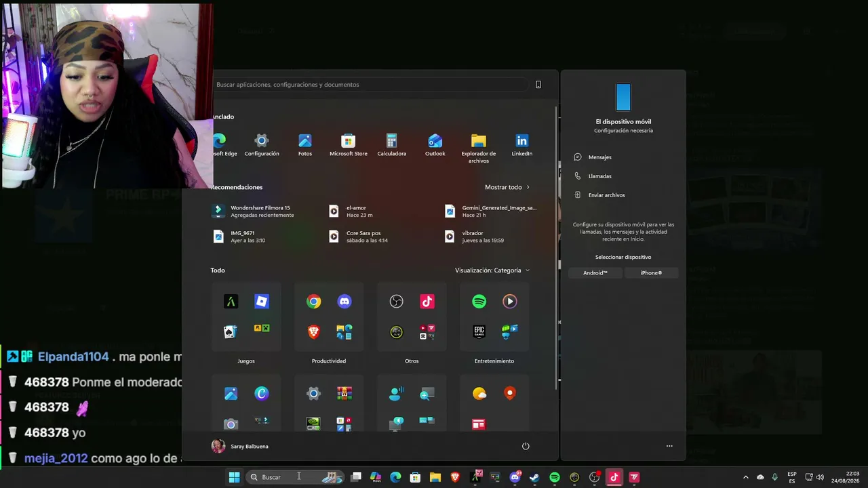Open Task View on the taskbar
The width and height of the screenshot is (868, 488).
[x=356, y=477]
